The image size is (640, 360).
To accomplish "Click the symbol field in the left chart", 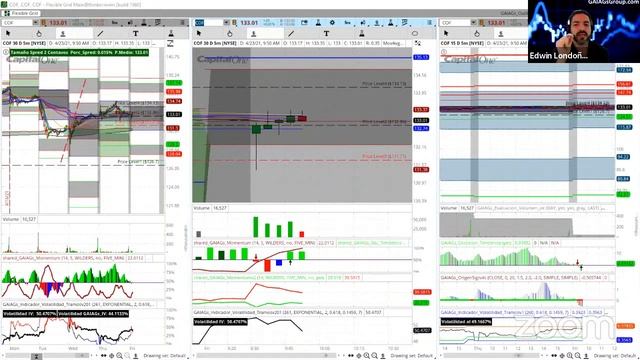I will click(x=17, y=22).
